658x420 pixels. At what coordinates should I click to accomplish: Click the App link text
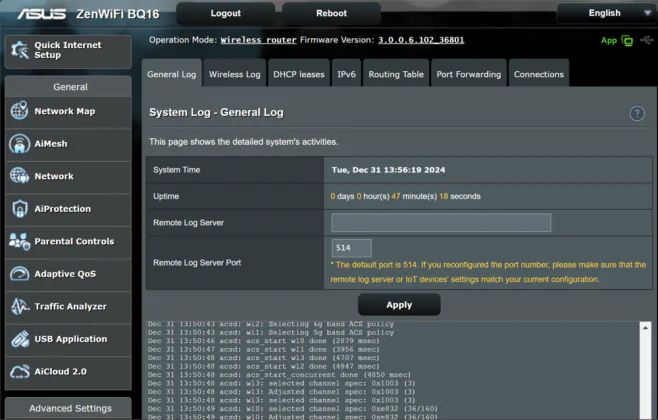pyautogui.click(x=608, y=40)
